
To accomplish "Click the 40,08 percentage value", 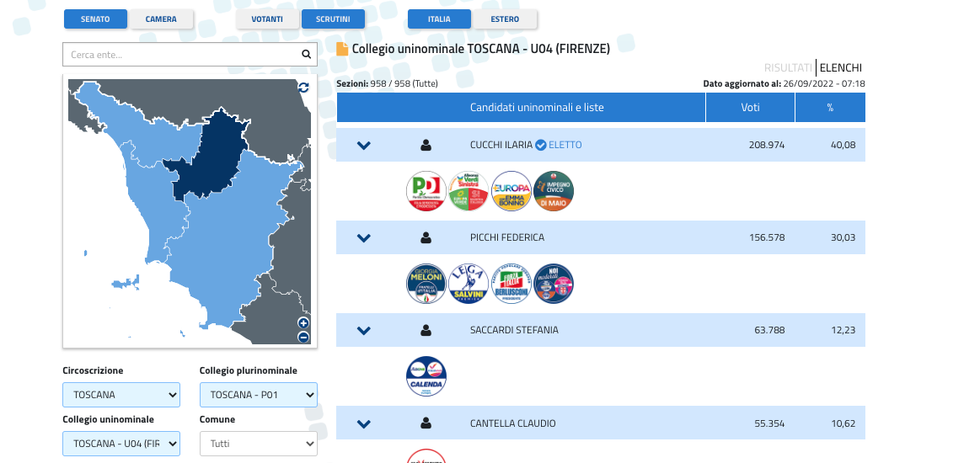I will pos(843,146).
